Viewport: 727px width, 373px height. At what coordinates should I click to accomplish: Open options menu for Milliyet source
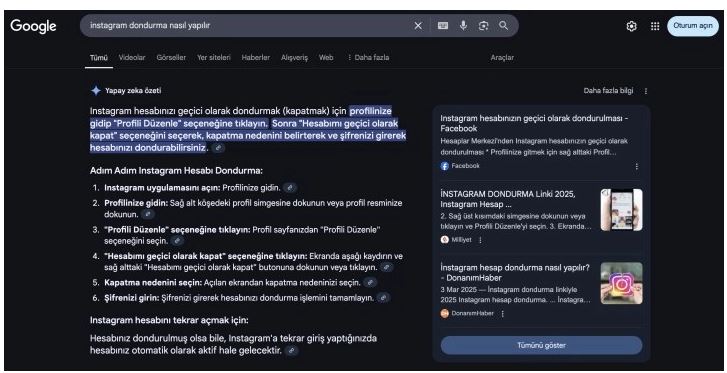[480, 240]
